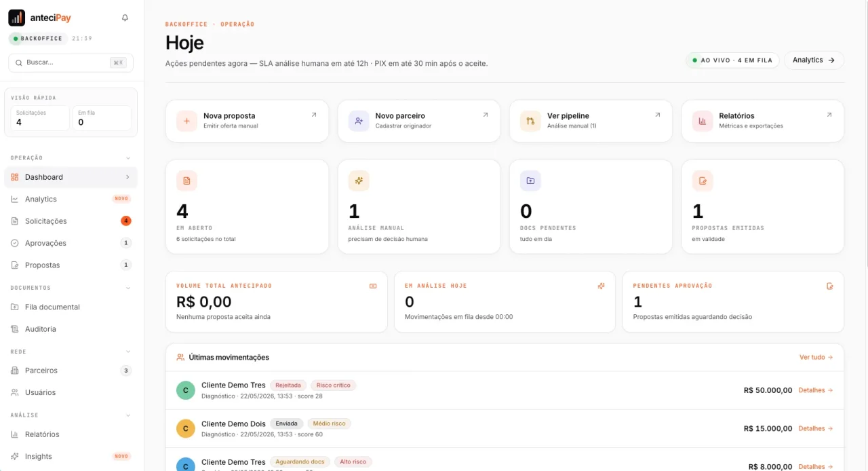Open Fila documental page
Screen dimensions: 868x471
71,307
